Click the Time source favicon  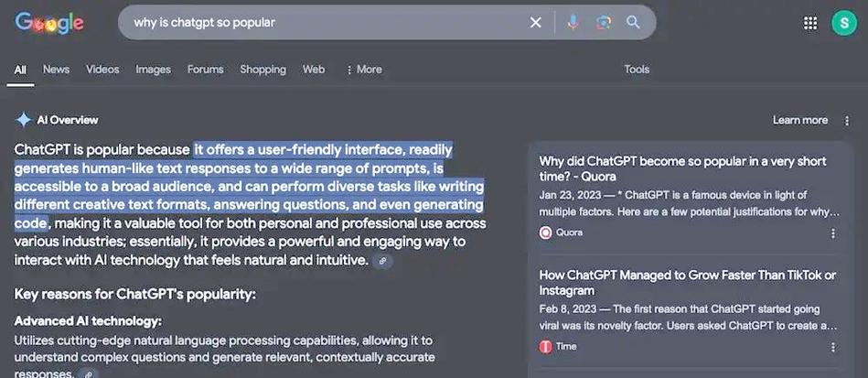[x=545, y=346]
